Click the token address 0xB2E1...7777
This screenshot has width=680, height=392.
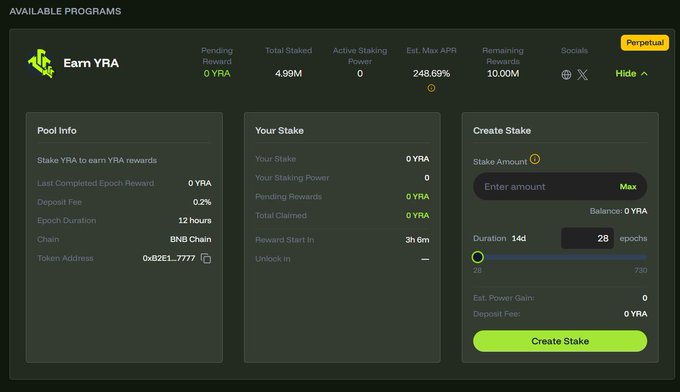pyautogui.click(x=169, y=258)
